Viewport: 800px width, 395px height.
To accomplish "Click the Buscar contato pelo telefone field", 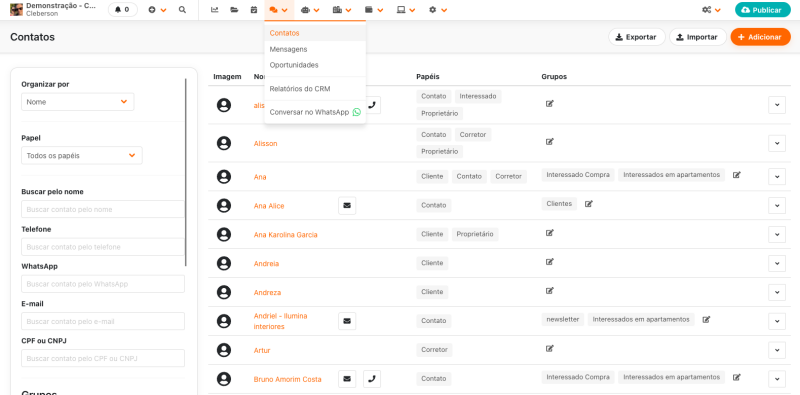I will click(x=103, y=247).
